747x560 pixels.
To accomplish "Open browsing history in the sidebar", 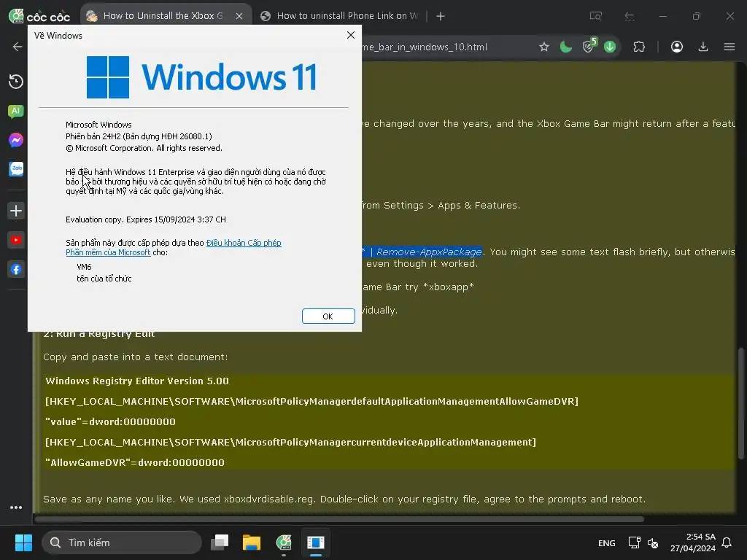I will click(16, 82).
